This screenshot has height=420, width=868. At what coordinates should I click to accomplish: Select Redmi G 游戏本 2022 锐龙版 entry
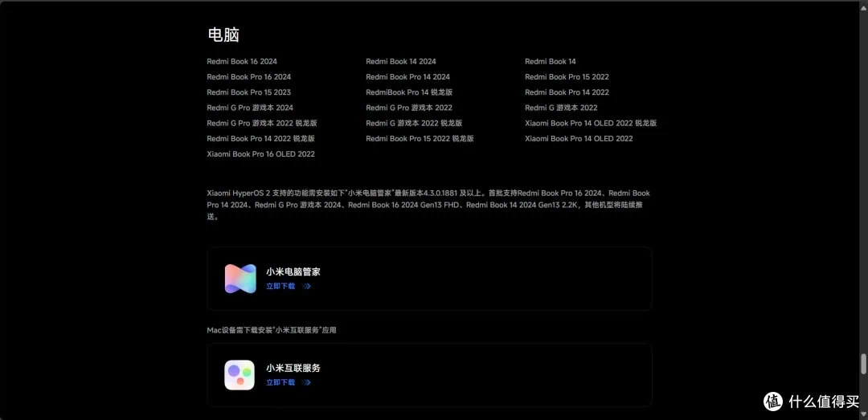414,124
